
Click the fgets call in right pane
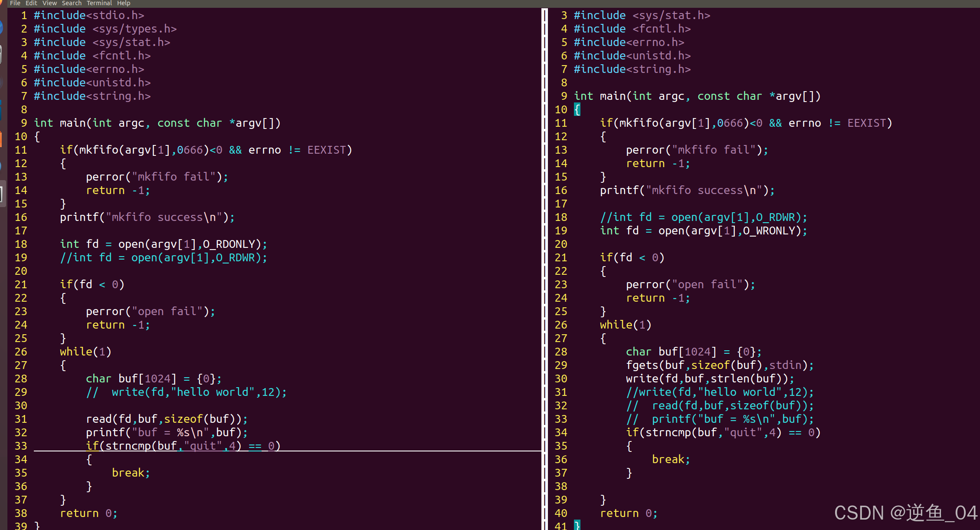click(x=642, y=365)
